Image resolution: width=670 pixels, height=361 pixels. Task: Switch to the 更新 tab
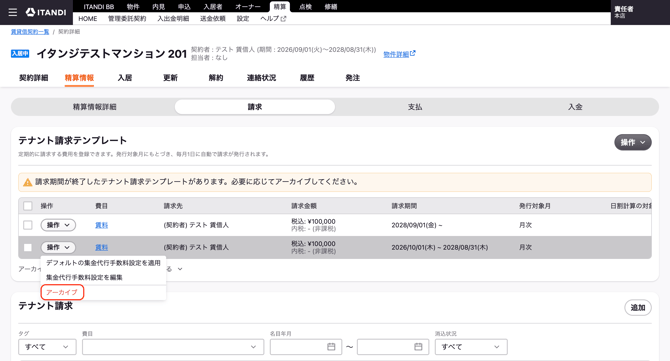tap(170, 78)
